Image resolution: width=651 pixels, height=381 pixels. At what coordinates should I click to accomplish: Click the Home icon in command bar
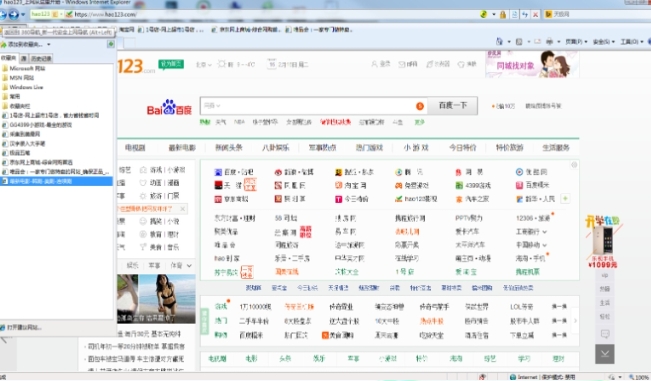tap(499, 42)
